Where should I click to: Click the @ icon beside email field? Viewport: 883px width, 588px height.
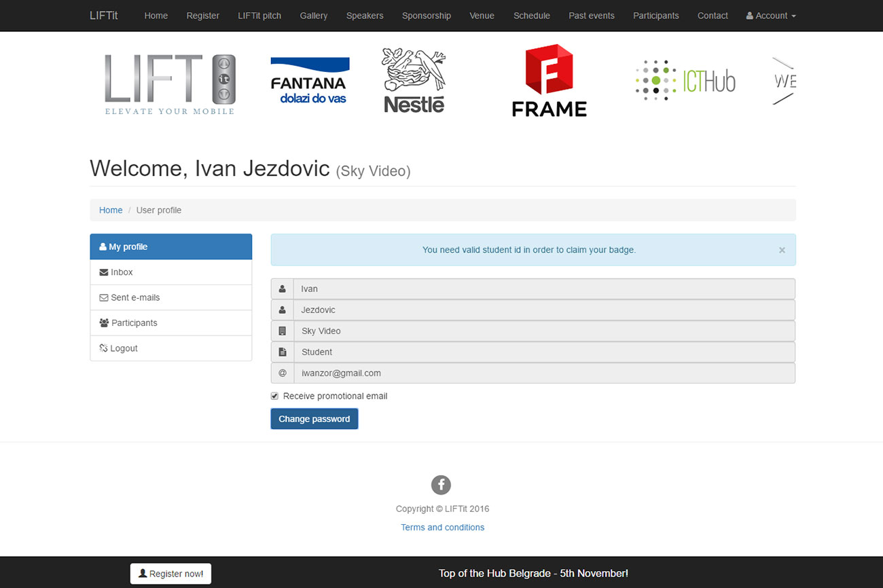[282, 373]
